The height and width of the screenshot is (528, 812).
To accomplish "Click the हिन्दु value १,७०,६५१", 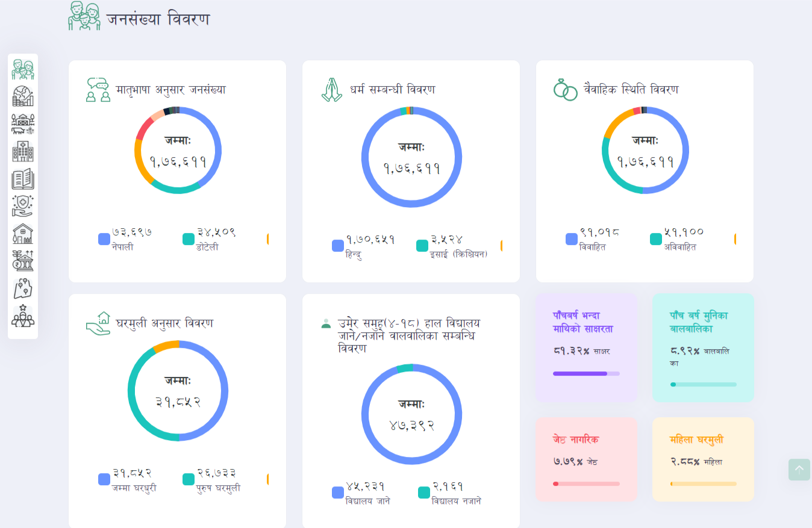I will tap(370, 239).
